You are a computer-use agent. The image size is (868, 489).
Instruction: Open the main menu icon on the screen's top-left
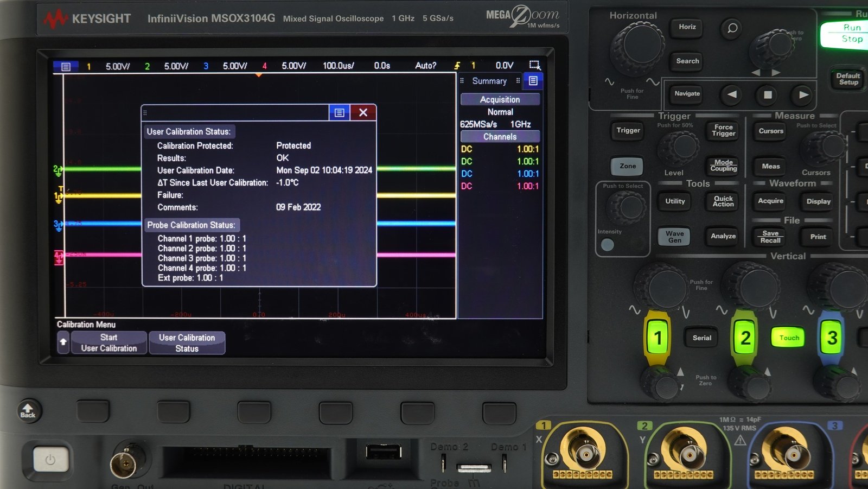coord(66,66)
